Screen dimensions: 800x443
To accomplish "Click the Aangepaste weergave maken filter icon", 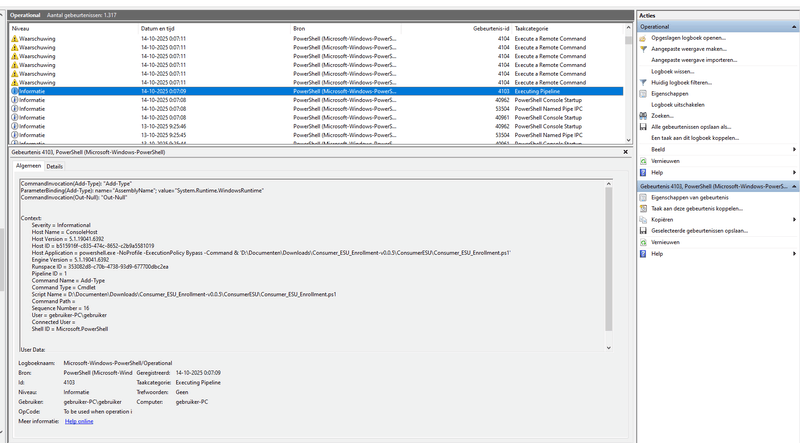I will [x=643, y=49].
